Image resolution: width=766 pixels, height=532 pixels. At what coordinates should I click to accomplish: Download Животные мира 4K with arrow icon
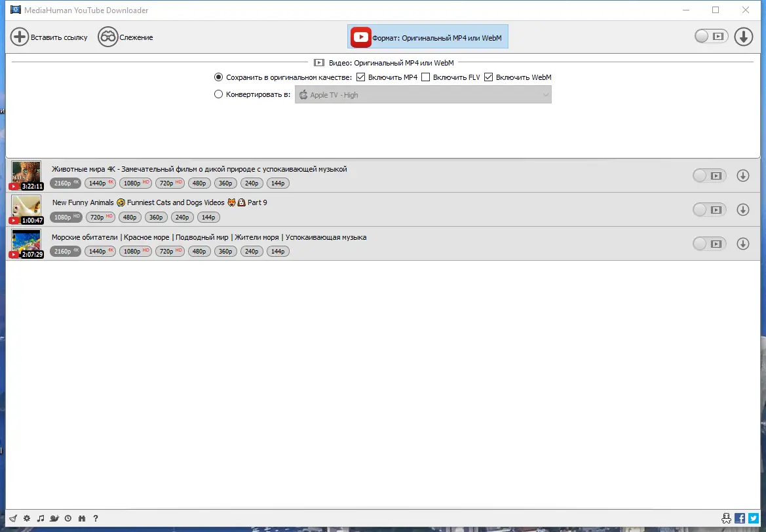point(743,176)
